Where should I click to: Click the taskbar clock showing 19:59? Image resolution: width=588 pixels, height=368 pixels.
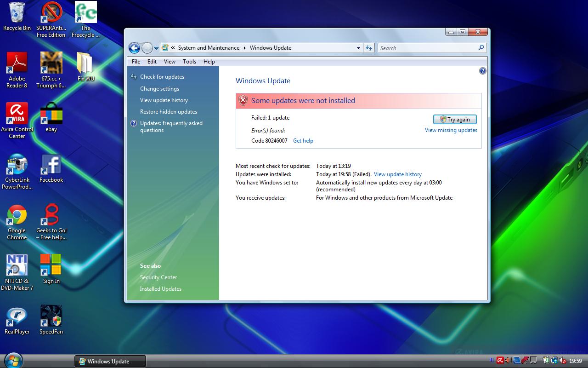tap(576, 361)
